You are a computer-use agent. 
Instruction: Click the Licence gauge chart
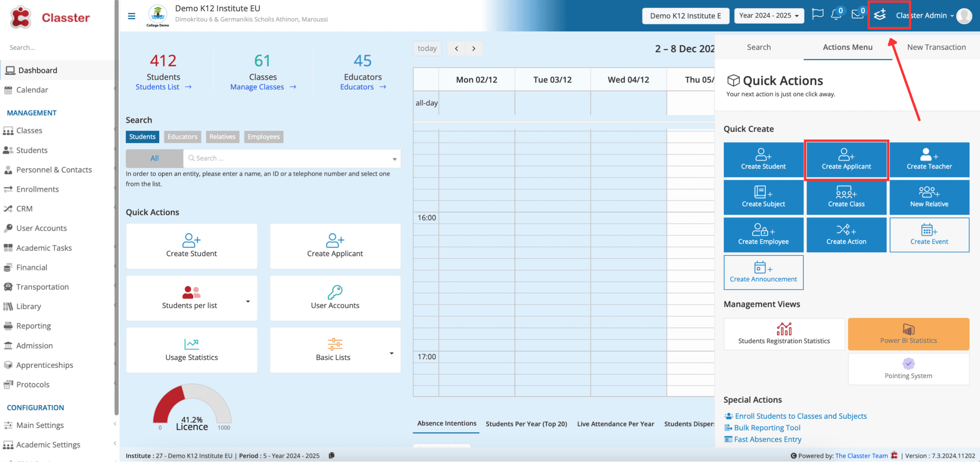point(192,407)
